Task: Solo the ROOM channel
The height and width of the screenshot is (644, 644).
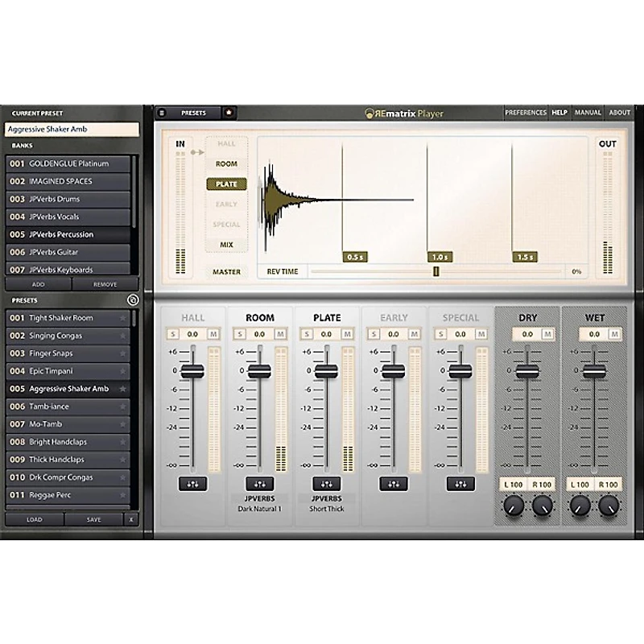Action: coord(240,333)
